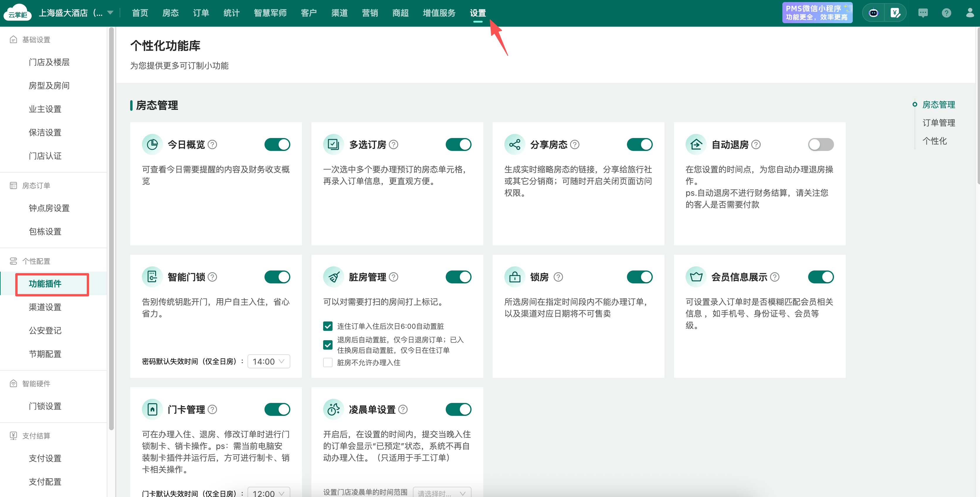Screen dimensions: 980x497
Task: Click help icon beside 自动退房
Action: (756, 144)
